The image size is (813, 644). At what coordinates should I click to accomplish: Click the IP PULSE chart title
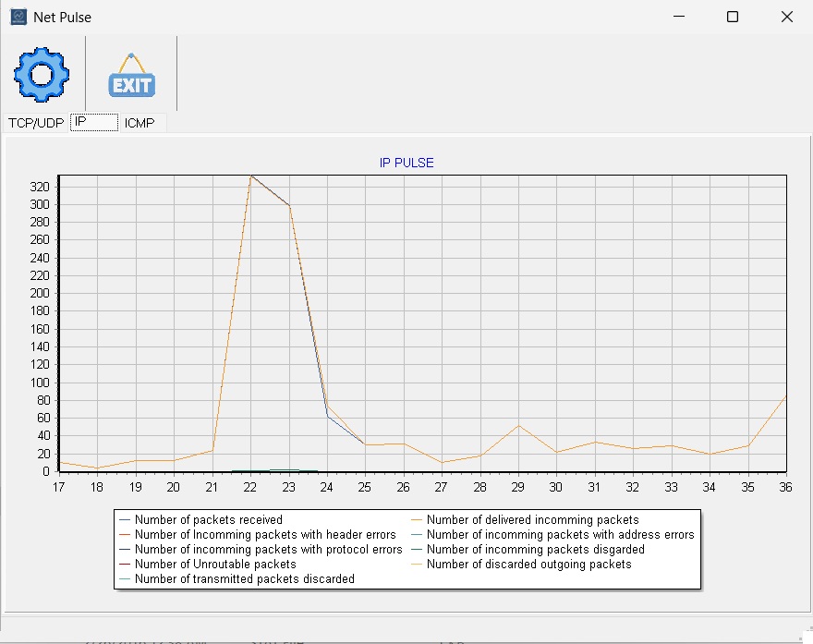click(406, 163)
